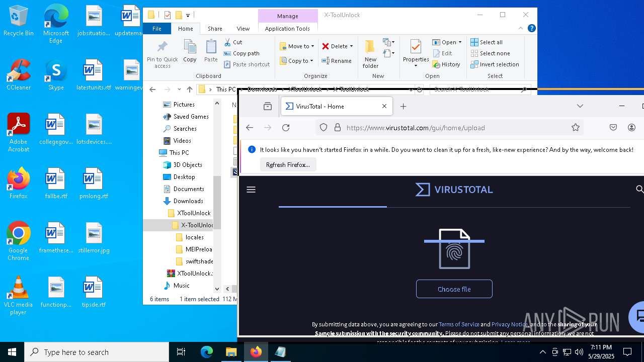Screen dimensions: 644x362
Task: List all Firefox tabs chevron
Action: [x=580, y=106]
